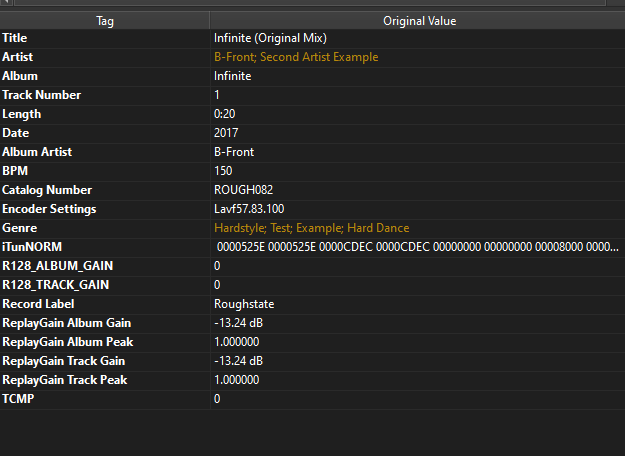Viewport: 625px width, 456px height.
Task: Click the R128_TRACK_GAIN value 0
Action: [217, 285]
